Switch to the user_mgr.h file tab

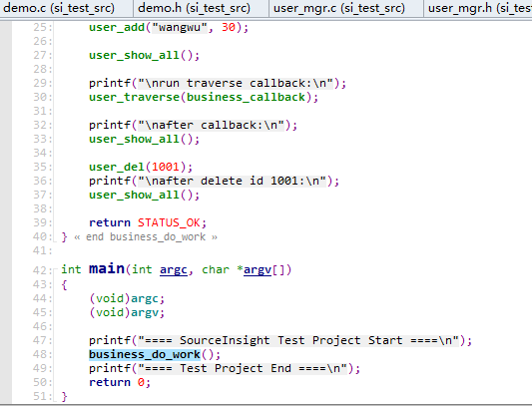pos(478,8)
